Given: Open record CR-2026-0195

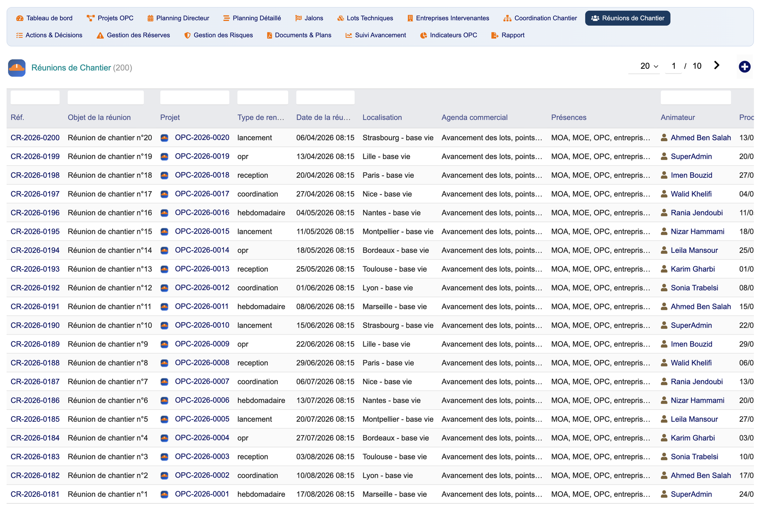Looking at the screenshot, I should (35, 231).
